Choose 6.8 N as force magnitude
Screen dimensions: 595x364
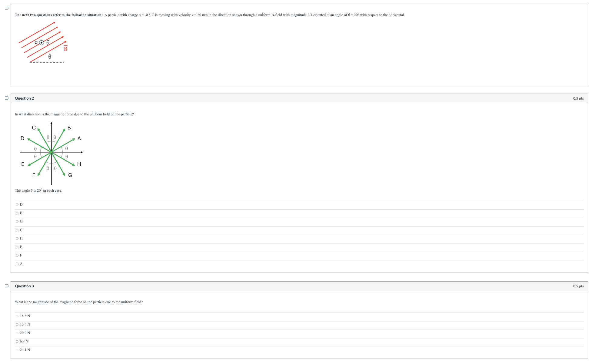pos(17,342)
